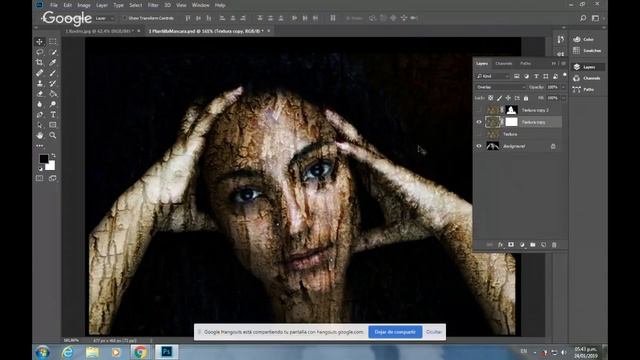Open the Window menu

[200, 5]
